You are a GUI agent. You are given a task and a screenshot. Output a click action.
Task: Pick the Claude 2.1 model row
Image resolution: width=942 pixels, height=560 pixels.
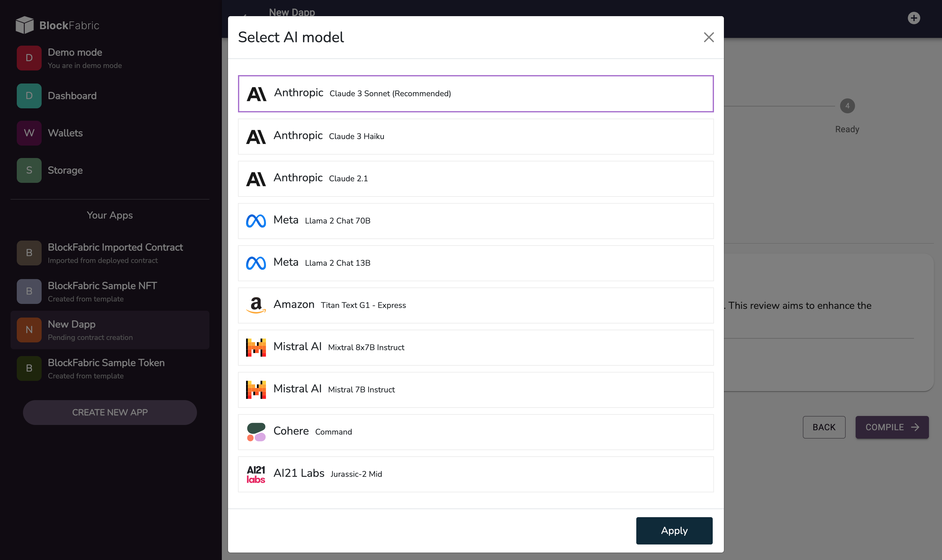pyautogui.click(x=475, y=178)
